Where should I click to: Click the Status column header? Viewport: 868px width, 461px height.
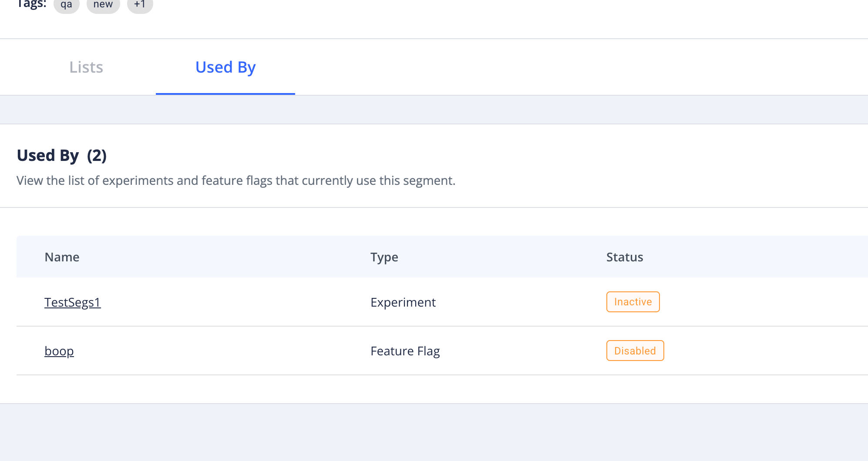[624, 257]
